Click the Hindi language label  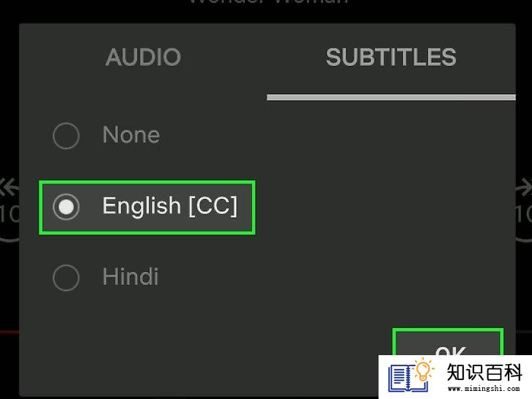coord(130,277)
